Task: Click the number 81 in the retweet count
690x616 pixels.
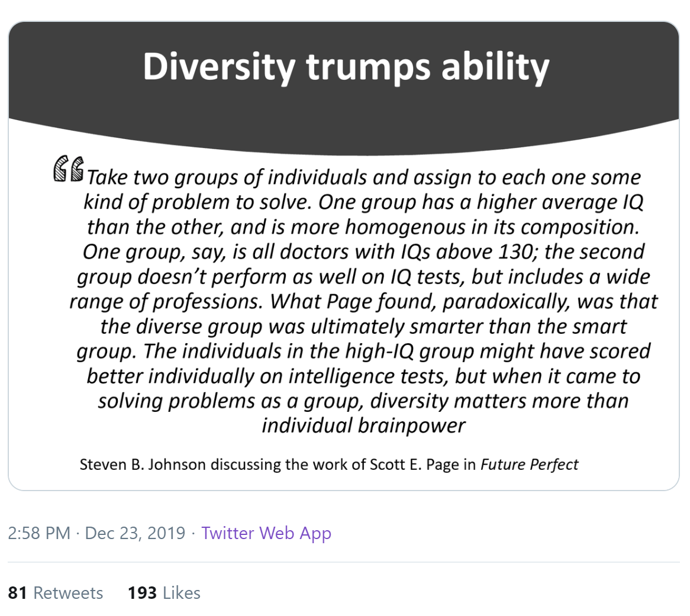Action: [18, 593]
